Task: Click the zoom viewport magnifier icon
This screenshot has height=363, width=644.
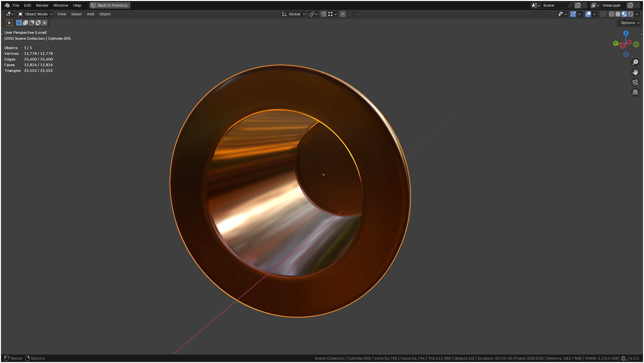Action: (635, 62)
